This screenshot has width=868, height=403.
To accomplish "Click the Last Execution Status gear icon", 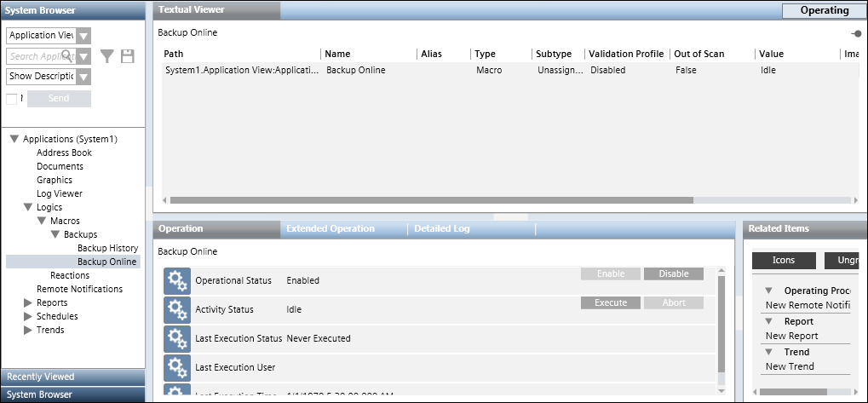I will (x=176, y=338).
